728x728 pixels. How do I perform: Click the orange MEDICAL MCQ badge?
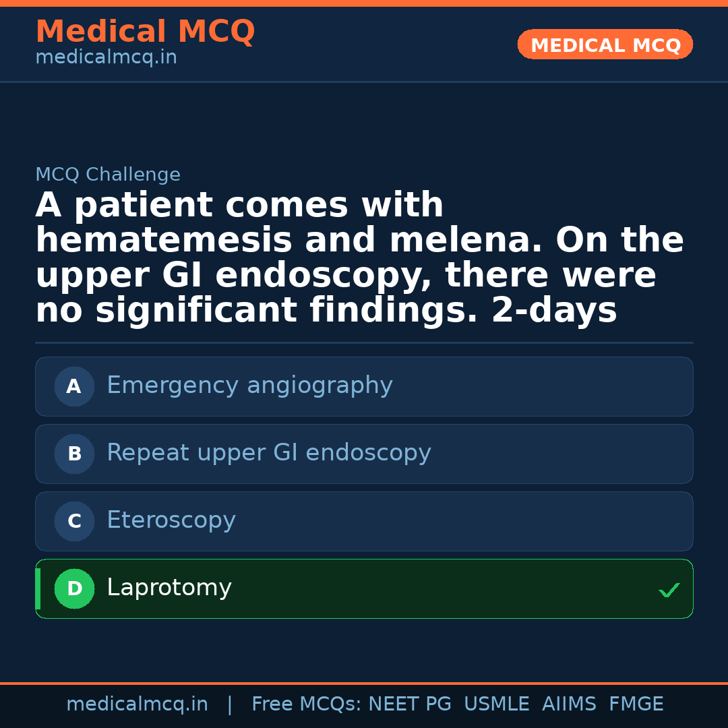point(605,44)
